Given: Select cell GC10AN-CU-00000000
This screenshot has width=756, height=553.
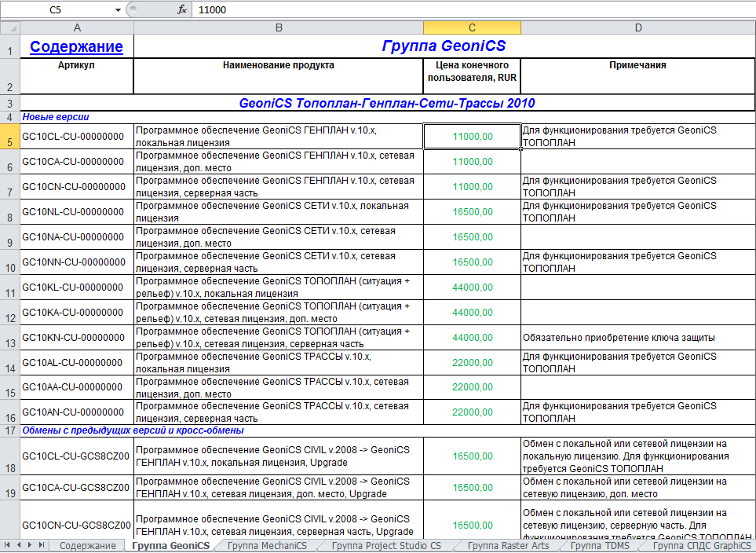Looking at the screenshot, I should click(x=77, y=412).
